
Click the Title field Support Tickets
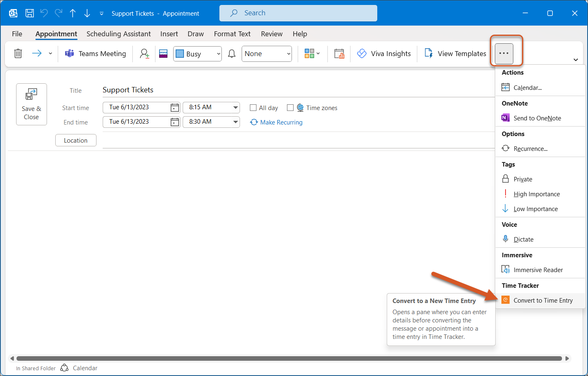[299, 90]
